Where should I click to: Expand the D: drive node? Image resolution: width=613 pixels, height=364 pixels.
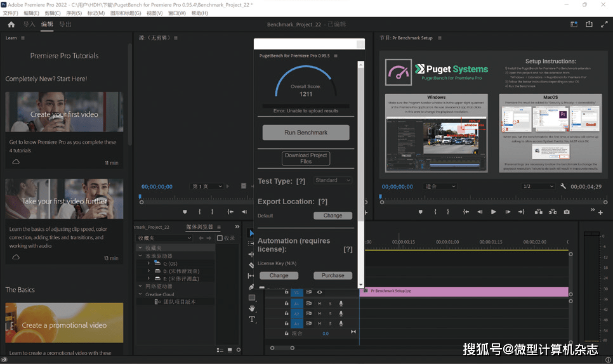pyautogui.click(x=148, y=271)
